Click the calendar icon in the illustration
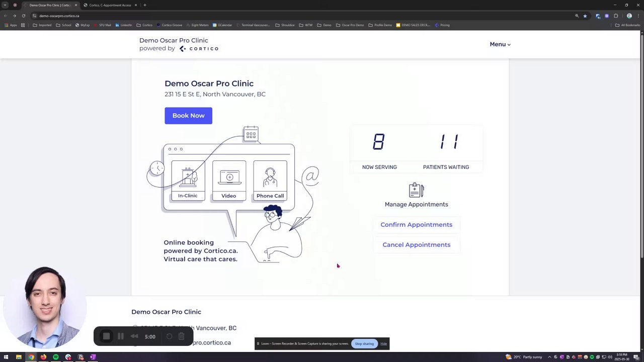Viewport: 644px width, 362px height. tap(251, 134)
